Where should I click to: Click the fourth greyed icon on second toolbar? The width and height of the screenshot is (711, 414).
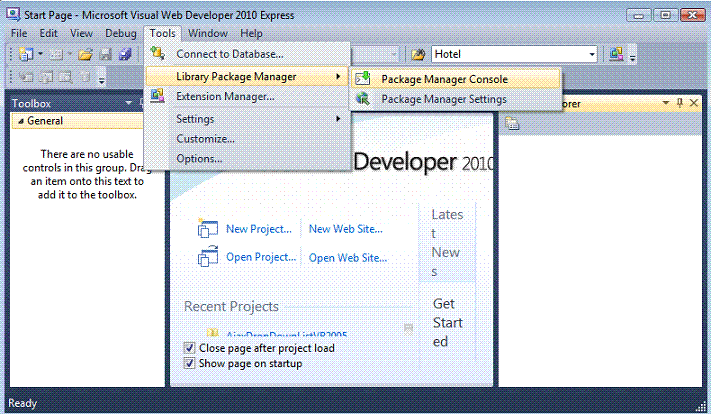(x=86, y=77)
